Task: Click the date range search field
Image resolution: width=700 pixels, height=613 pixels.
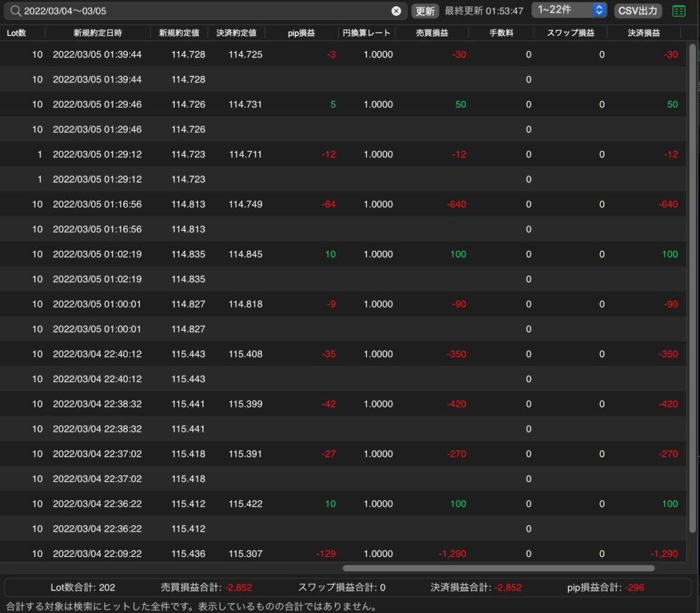Action: [x=205, y=11]
